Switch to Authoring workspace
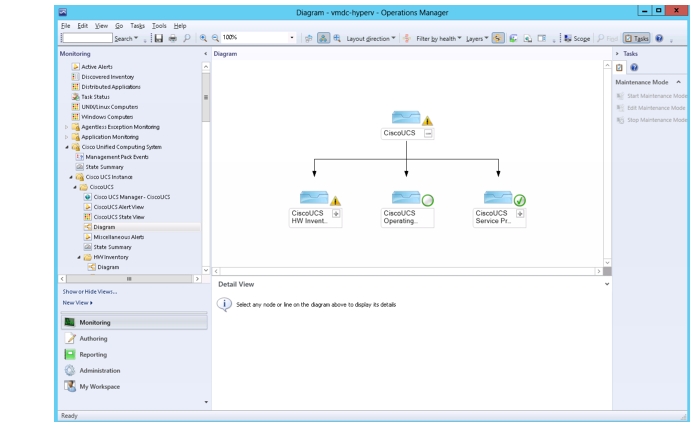Viewport: 694px width, 426px height. pyautogui.click(x=134, y=339)
